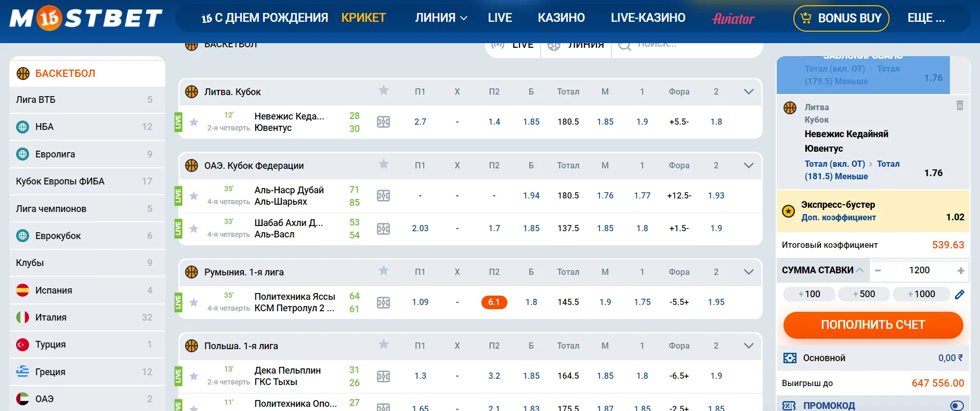Pick П1 odds 2.7 for Невежис Кедайняй
The height and width of the screenshot is (411, 980).
pos(420,122)
